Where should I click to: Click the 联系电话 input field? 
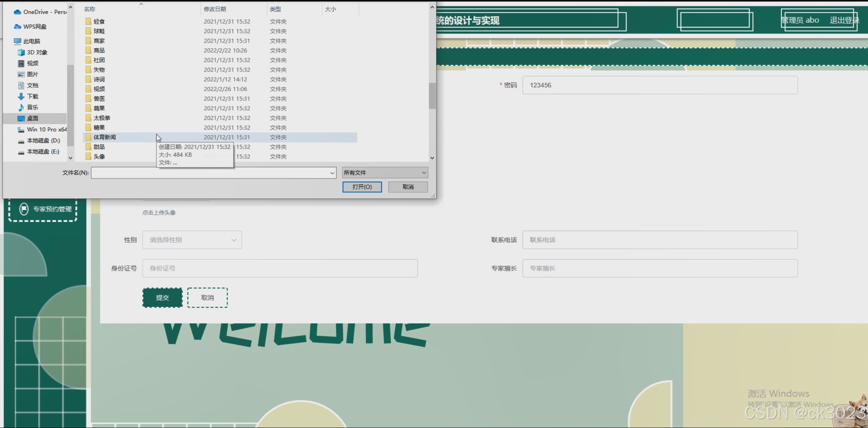(660, 240)
